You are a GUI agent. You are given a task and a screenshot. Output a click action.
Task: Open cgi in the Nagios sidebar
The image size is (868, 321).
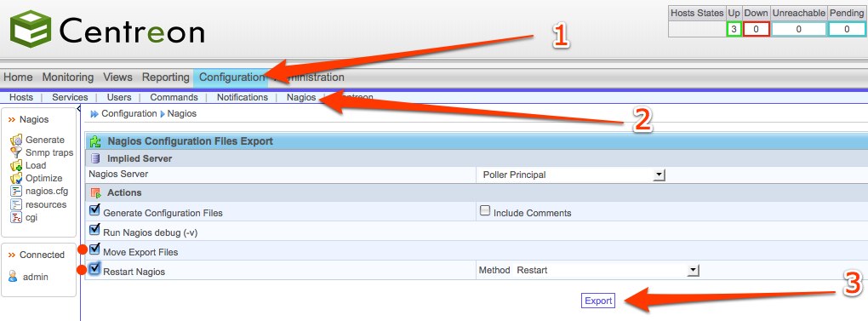click(31, 217)
